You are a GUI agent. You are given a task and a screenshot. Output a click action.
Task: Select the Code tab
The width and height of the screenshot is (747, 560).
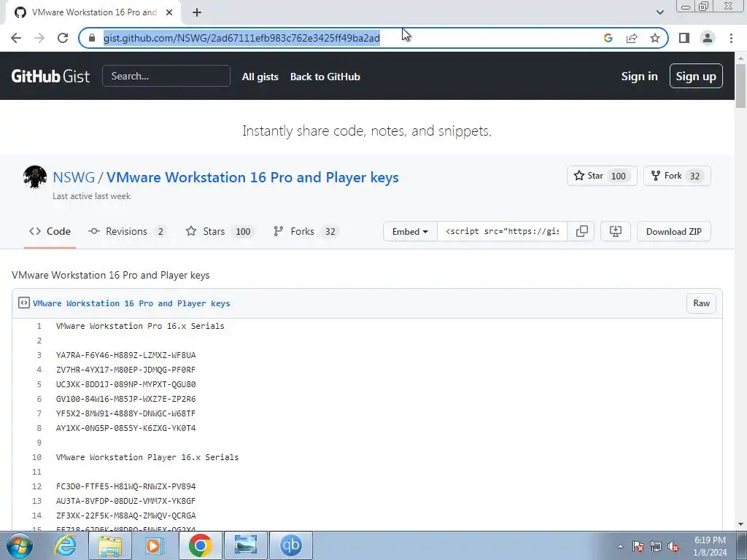pyautogui.click(x=50, y=231)
